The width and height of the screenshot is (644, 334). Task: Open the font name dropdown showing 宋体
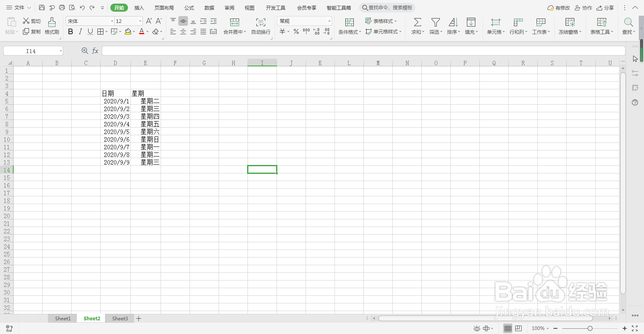pyautogui.click(x=112, y=21)
